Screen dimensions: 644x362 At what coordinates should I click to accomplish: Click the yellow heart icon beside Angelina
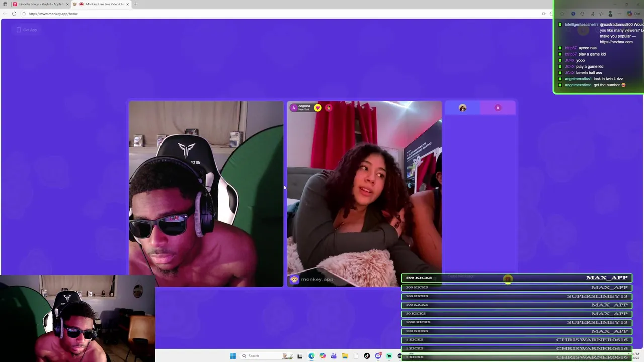(x=317, y=108)
